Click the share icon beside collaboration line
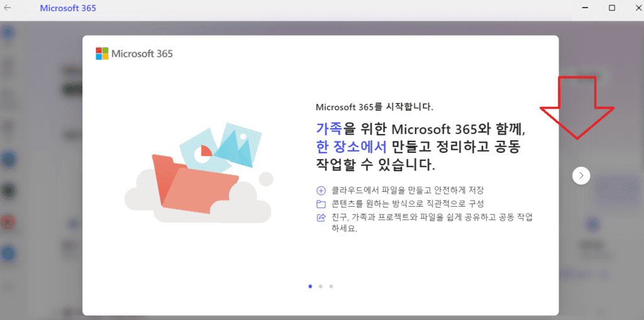The image size is (644, 320). (321, 218)
